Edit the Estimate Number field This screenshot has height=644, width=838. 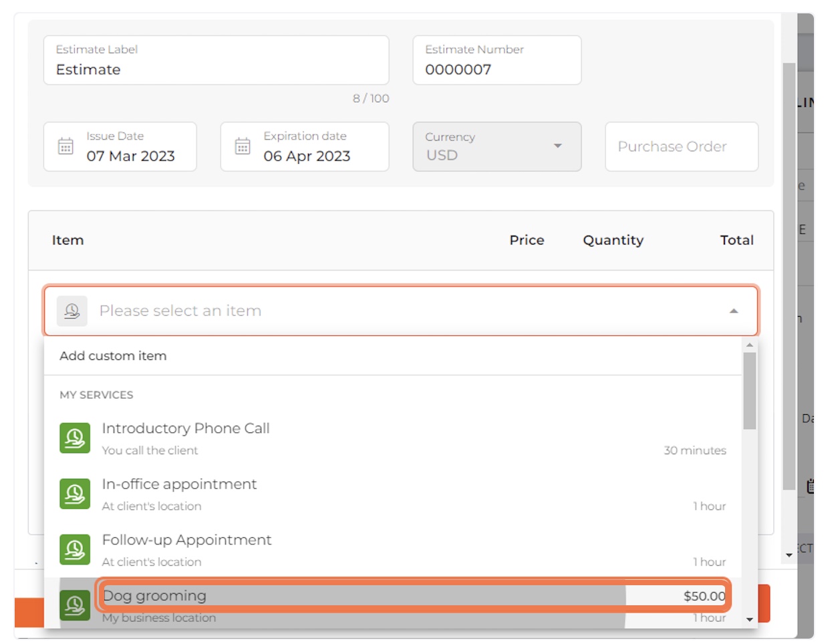(497, 60)
